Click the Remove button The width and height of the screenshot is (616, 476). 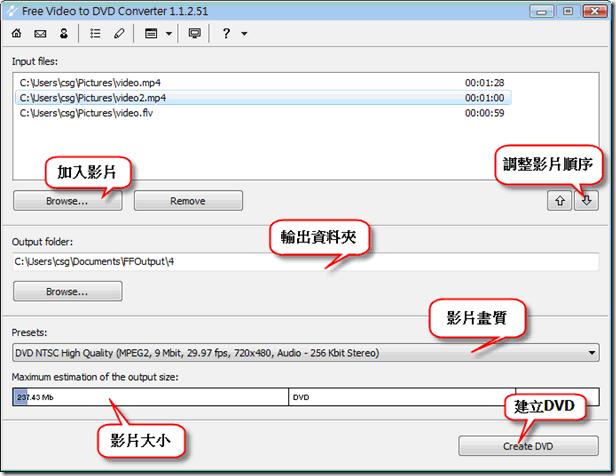tap(188, 201)
